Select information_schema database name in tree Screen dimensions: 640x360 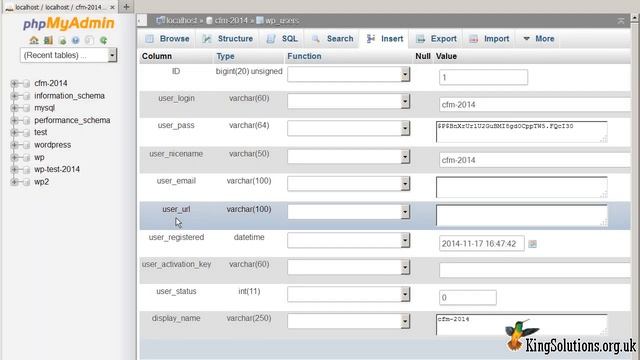pos(69,96)
